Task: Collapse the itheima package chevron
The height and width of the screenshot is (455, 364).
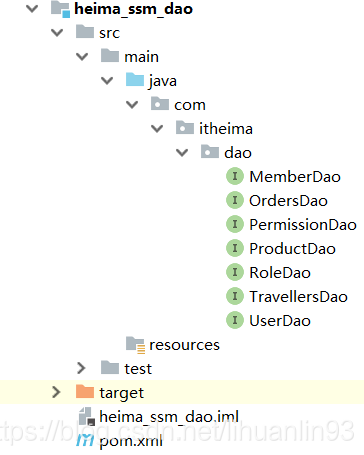Action: [157, 129]
